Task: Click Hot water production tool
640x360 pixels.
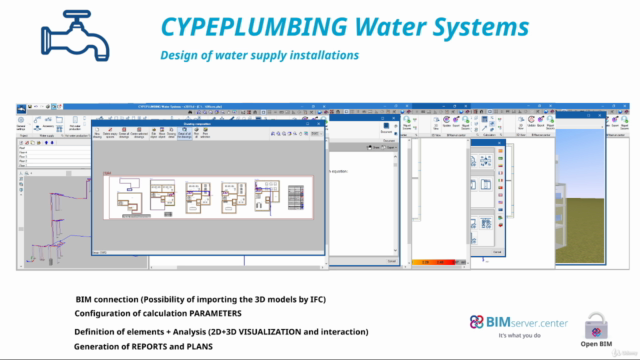Action: (75, 123)
